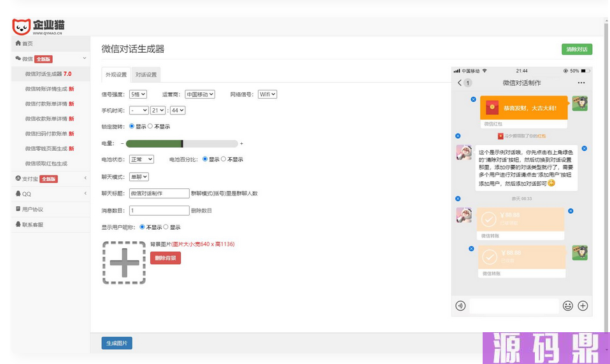
Task: Open 微信领取红包生成 item
Action: click(46, 164)
